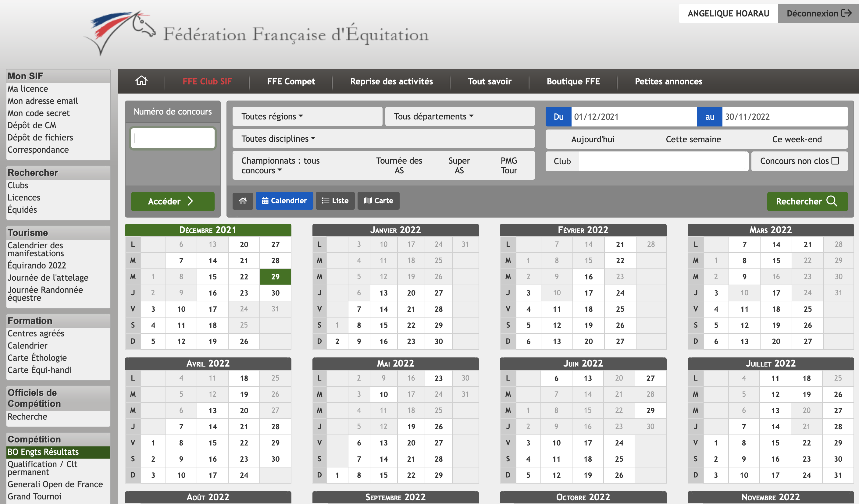Click the Janvier 2022 month header
The height and width of the screenshot is (504, 859).
395,230
